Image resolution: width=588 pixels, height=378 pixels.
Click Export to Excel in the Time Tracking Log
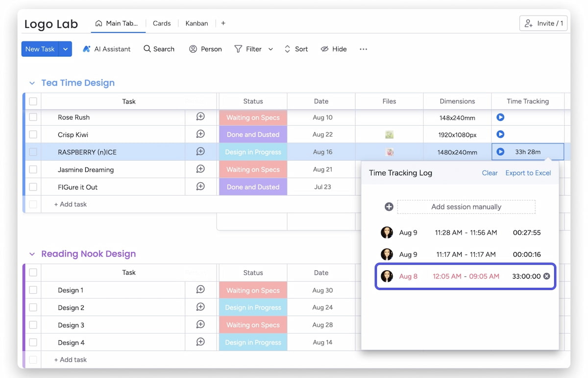528,173
